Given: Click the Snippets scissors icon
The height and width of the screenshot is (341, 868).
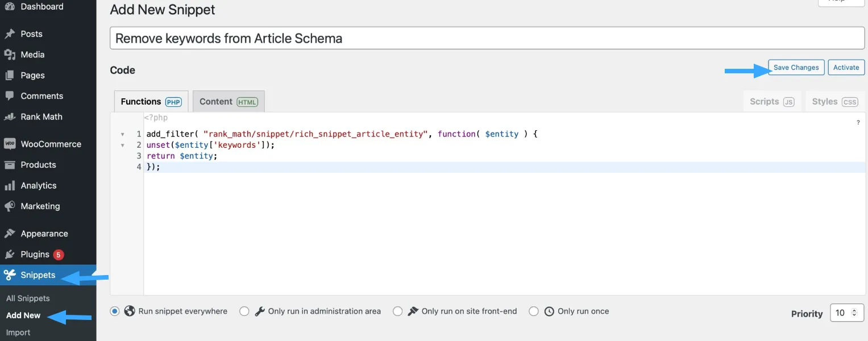Looking at the screenshot, I should (10, 275).
